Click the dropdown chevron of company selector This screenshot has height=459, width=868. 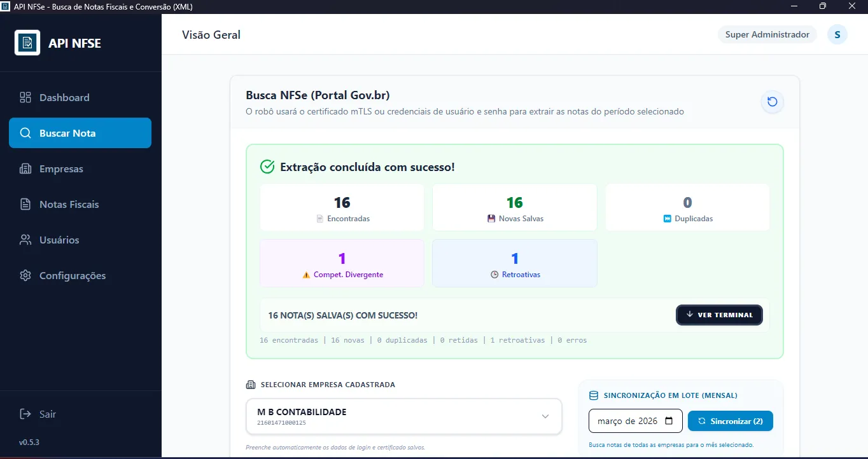click(x=545, y=416)
